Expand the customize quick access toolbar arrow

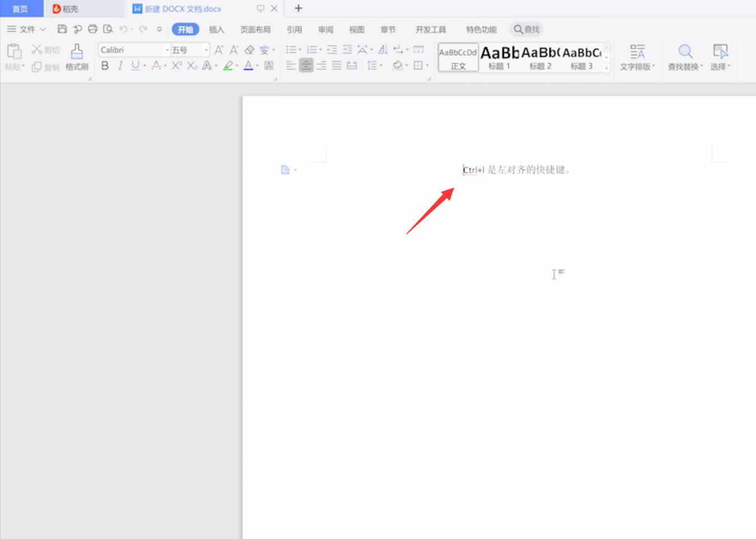pyautogui.click(x=160, y=29)
